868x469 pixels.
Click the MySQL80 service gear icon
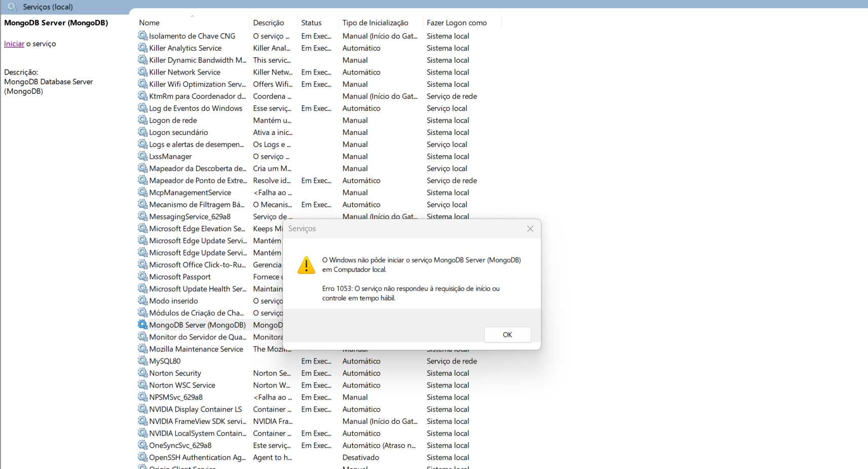tap(142, 361)
